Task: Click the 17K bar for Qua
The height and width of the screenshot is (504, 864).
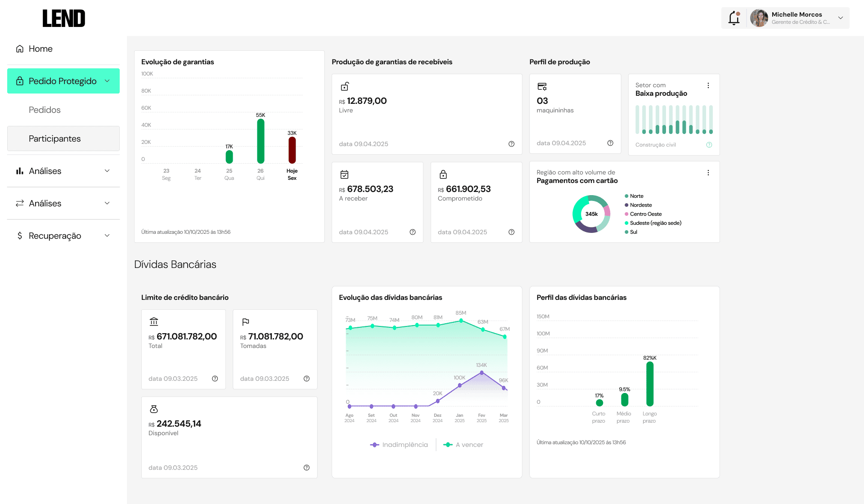Action: pos(229,157)
